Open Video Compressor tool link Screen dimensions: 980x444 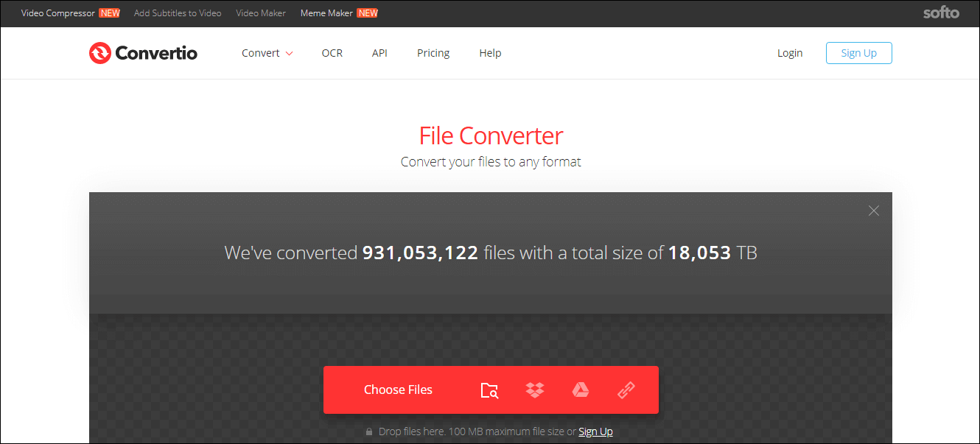(x=58, y=13)
